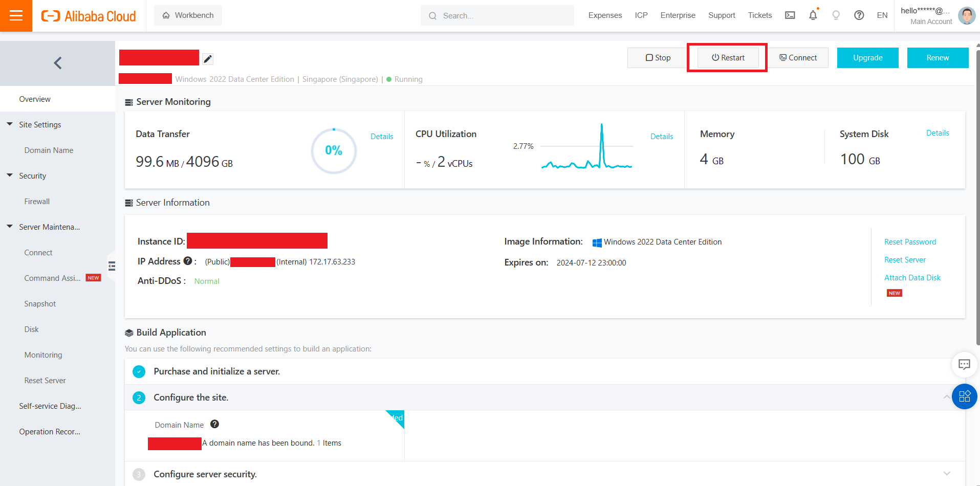This screenshot has height=486, width=980.
Task: Open the Cloud Shell terminal icon
Action: click(x=790, y=15)
